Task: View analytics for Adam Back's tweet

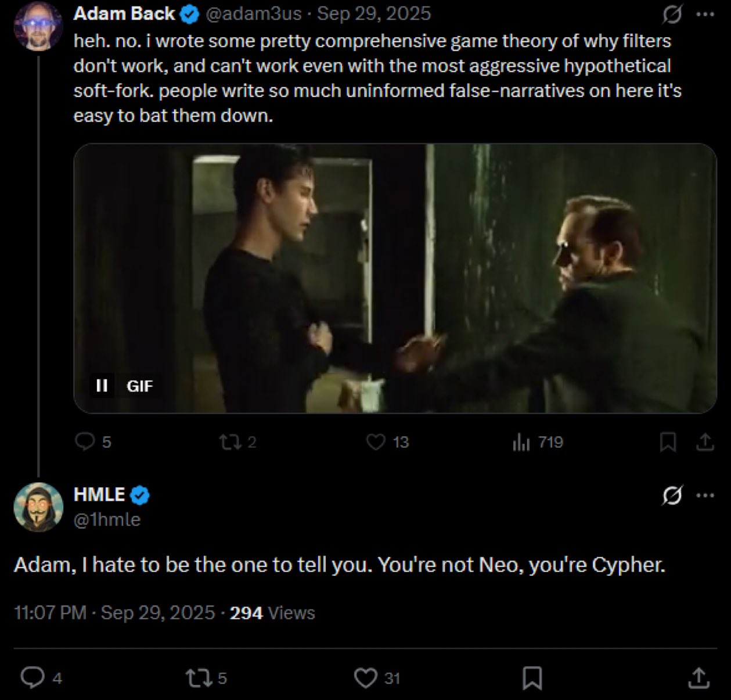Action: click(x=521, y=443)
